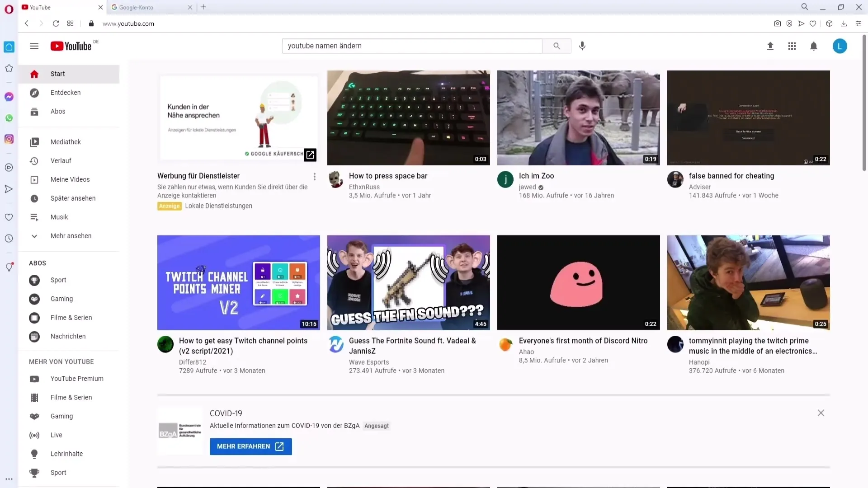Click back navigation arrow button

[x=26, y=23]
